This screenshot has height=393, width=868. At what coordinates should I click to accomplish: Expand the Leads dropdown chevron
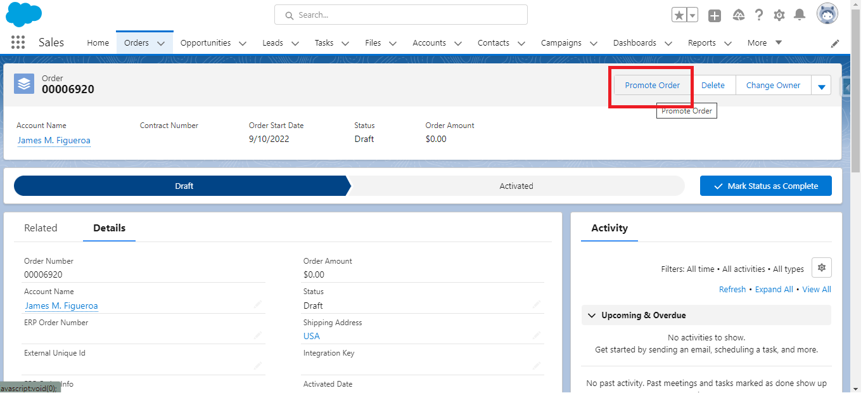pyautogui.click(x=295, y=43)
